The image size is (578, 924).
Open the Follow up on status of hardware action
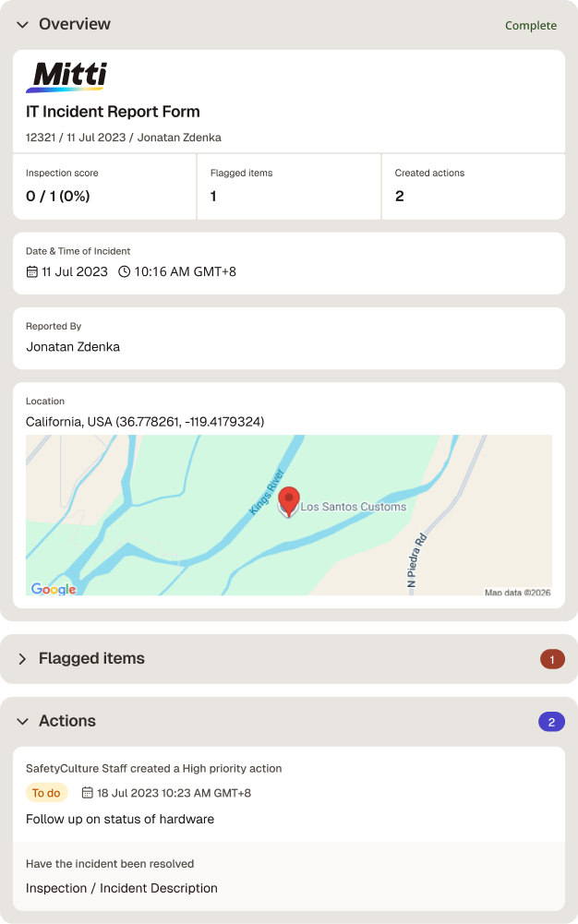[x=120, y=819]
